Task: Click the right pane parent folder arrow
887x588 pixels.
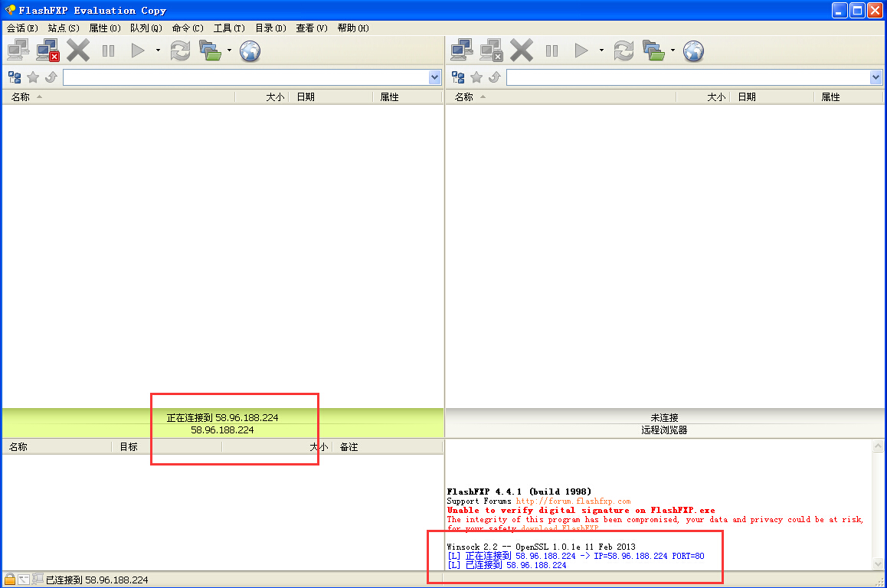Action: click(x=495, y=77)
